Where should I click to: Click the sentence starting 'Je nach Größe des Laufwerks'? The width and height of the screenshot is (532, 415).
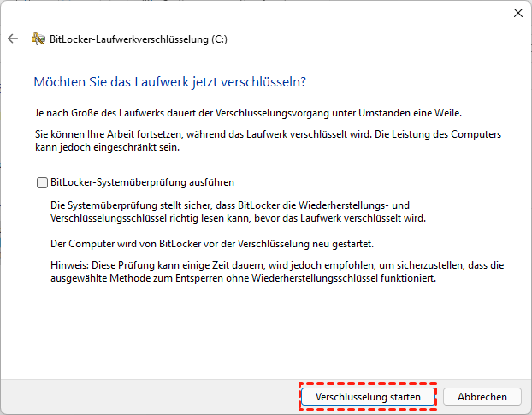[248, 113]
